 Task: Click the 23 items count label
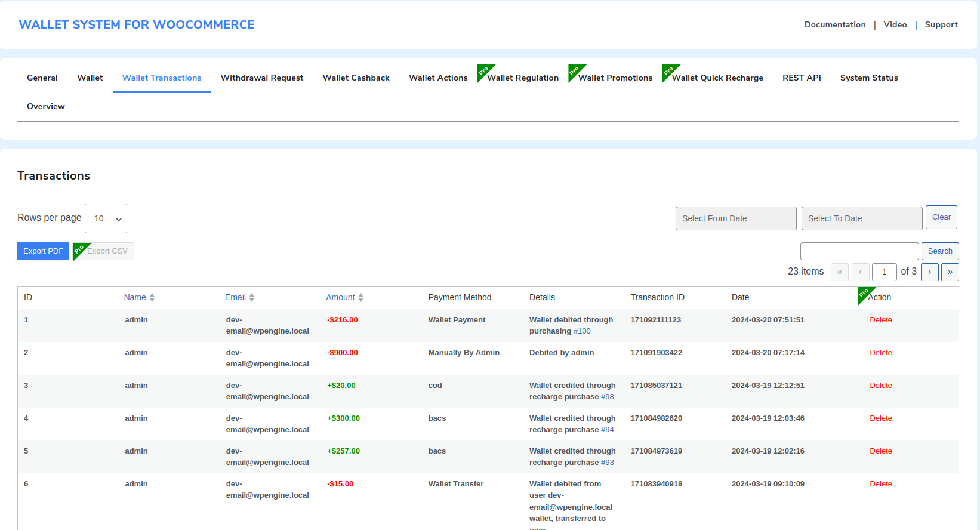(806, 272)
